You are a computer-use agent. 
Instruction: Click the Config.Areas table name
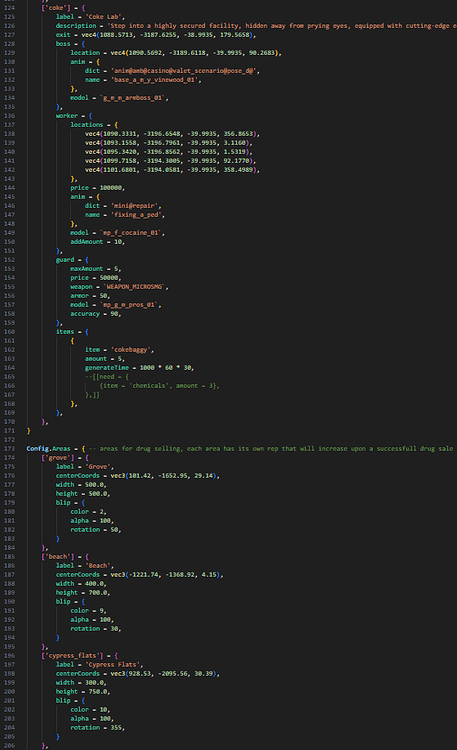48,449
